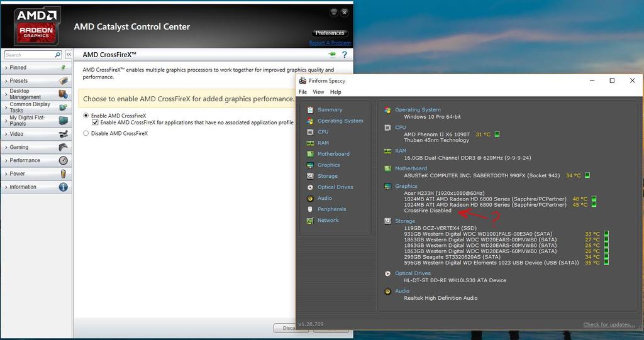Open the View menu in Speccy
The width and height of the screenshot is (644, 340).
click(318, 92)
